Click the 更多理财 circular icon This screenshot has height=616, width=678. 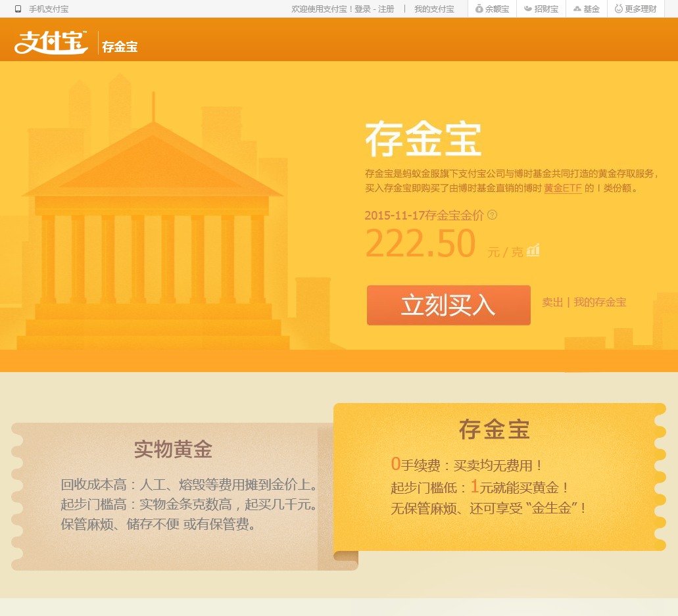(x=619, y=9)
